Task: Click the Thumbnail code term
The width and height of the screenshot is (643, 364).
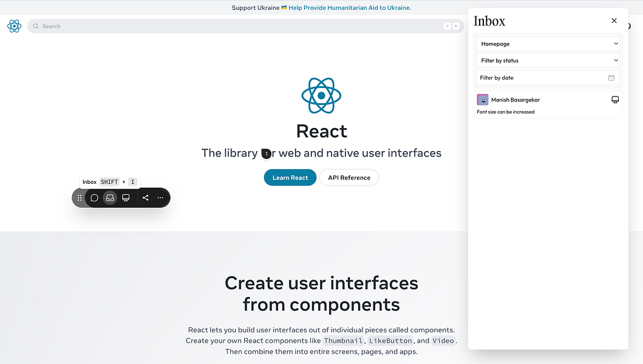Action: 343,340
